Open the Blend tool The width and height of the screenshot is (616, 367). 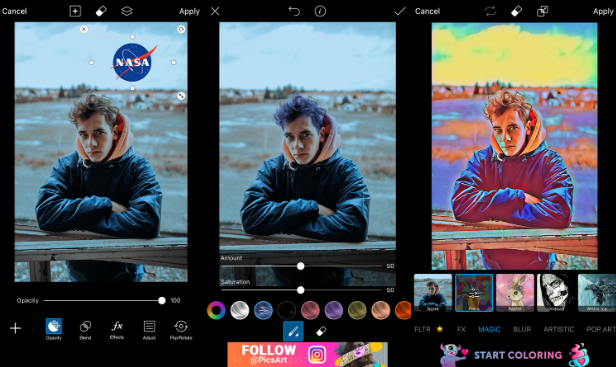pos(85,330)
